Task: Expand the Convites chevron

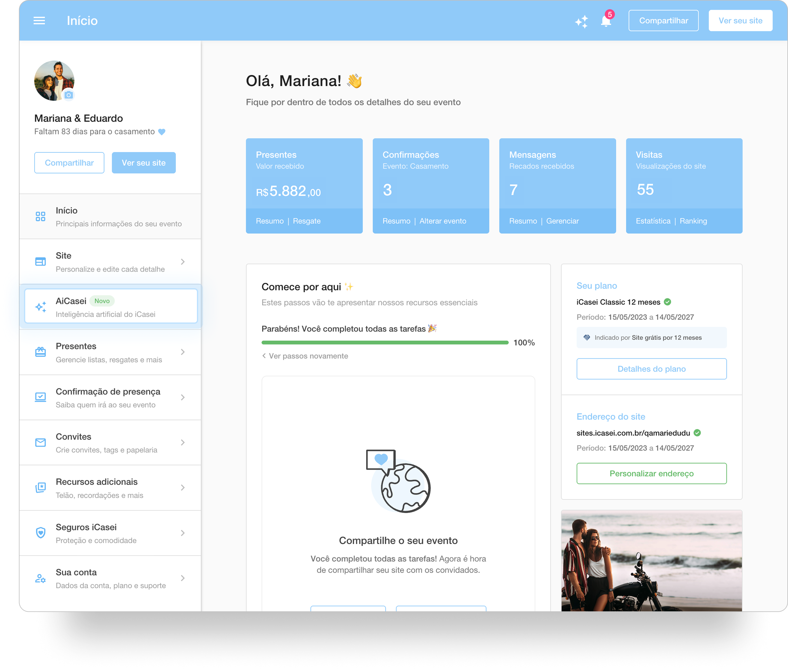Action: pyautogui.click(x=183, y=442)
